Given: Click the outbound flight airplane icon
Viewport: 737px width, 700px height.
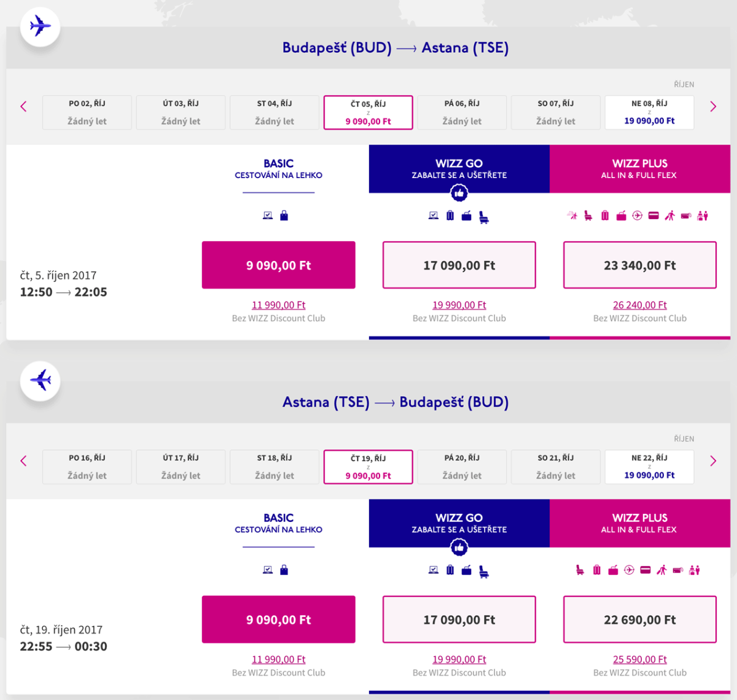Looking at the screenshot, I should coord(40,26).
